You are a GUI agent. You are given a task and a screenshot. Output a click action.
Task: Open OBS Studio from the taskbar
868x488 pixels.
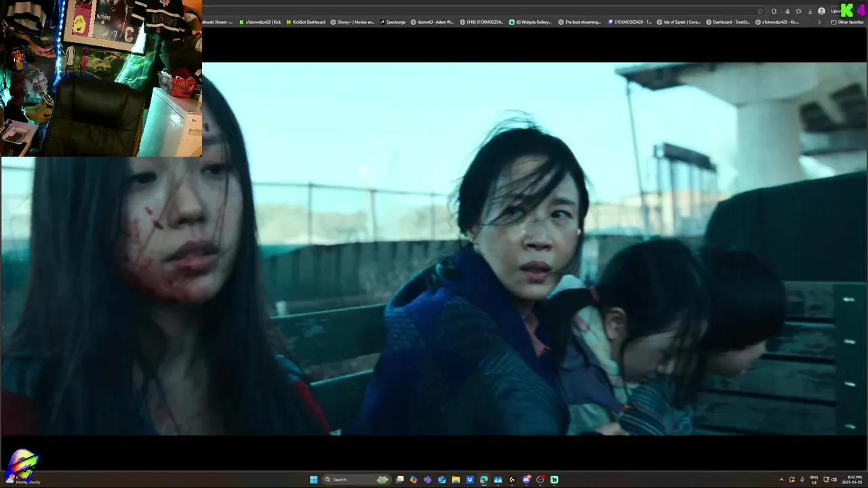[540, 480]
